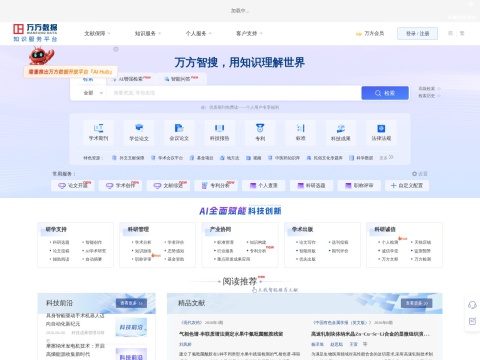Switch language to 繁
The image size is (480, 360).
(x=462, y=33)
